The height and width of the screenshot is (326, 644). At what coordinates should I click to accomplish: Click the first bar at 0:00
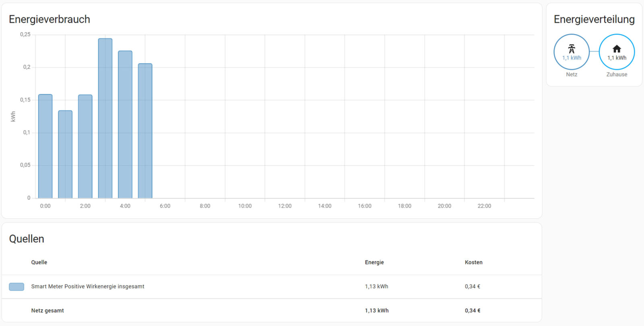pos(45,146)
